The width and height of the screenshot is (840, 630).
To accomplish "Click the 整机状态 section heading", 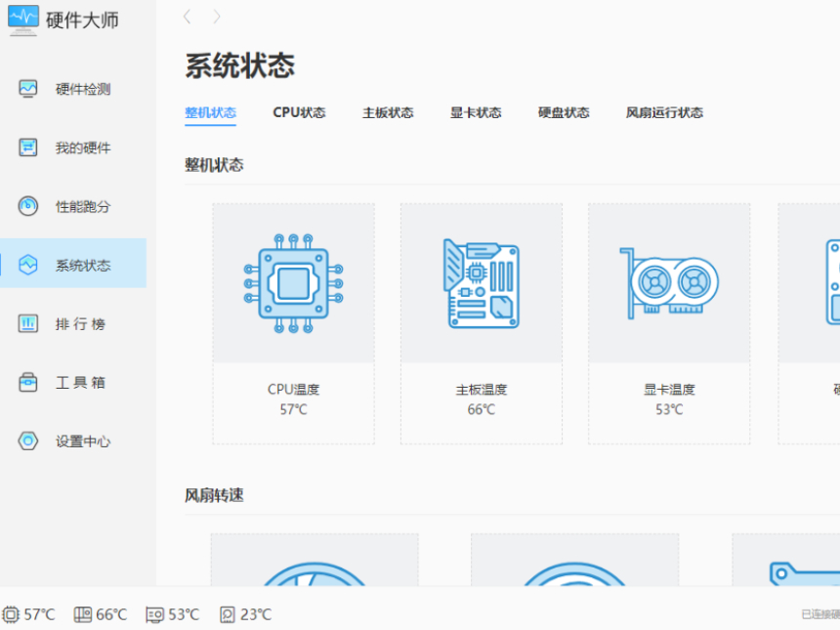I will [x=214, y=165].
